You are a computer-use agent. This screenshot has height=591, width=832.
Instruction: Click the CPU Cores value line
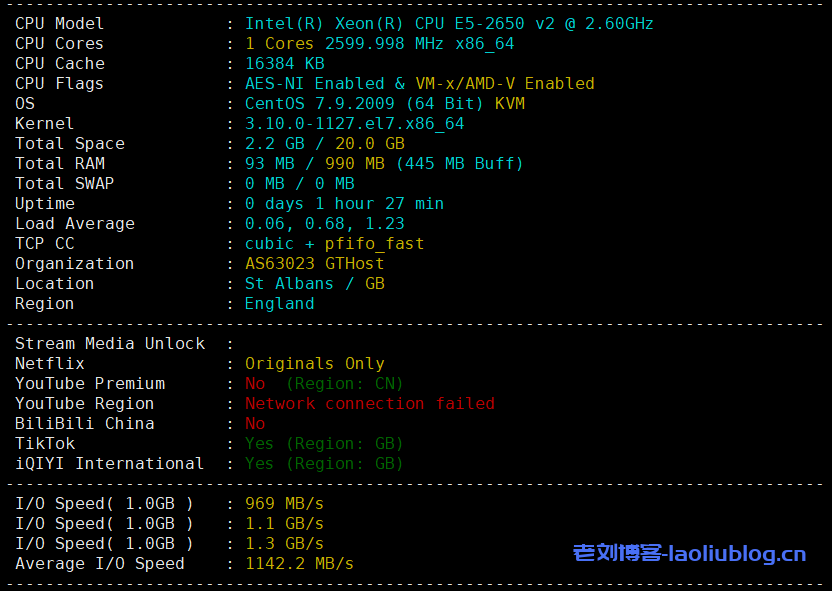point(379,43)
